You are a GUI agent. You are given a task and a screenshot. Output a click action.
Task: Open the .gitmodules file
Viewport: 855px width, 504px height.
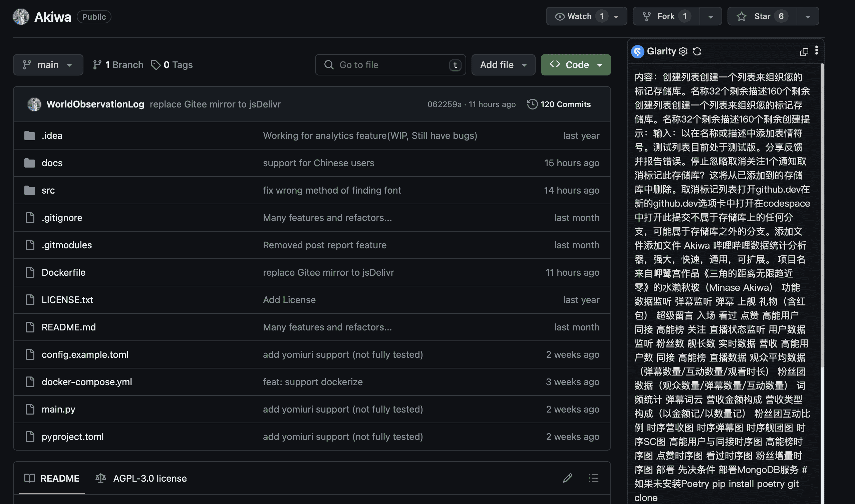point(66,245)
